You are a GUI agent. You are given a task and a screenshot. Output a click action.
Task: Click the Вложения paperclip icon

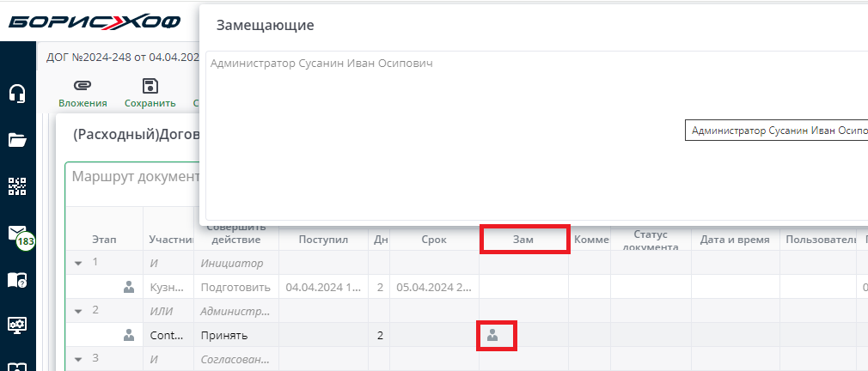pos(83,86)
